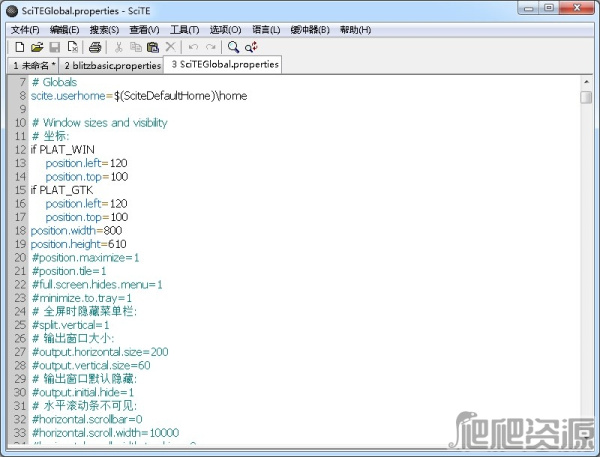The image size is (600, 457).
Task: Click the Replace icon in toolbar
Action: [250, 47]
